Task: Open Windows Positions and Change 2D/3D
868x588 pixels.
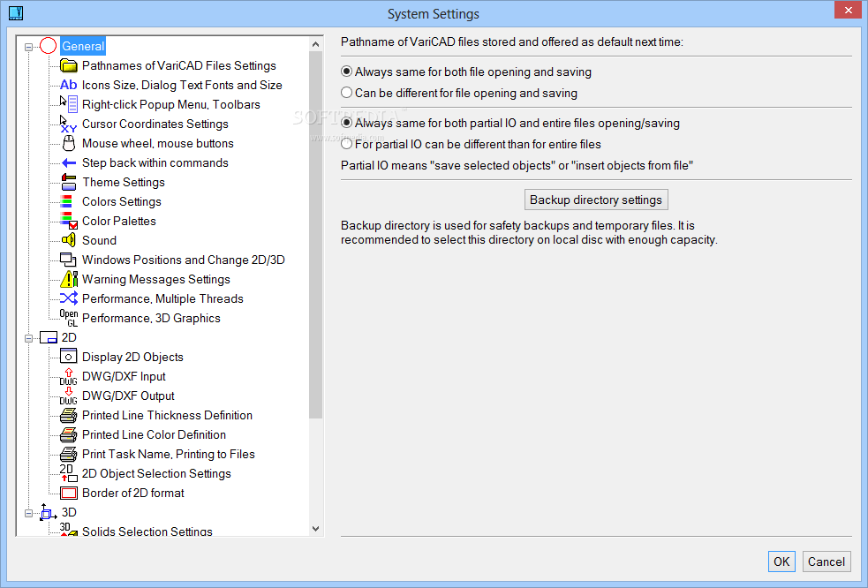Action: pyautogui.click(x=184, y=260)
